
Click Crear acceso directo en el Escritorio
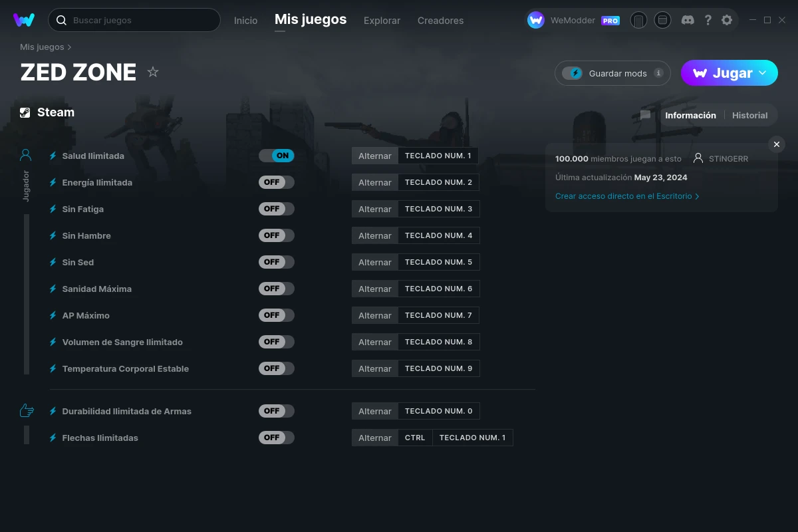(624, 196)
